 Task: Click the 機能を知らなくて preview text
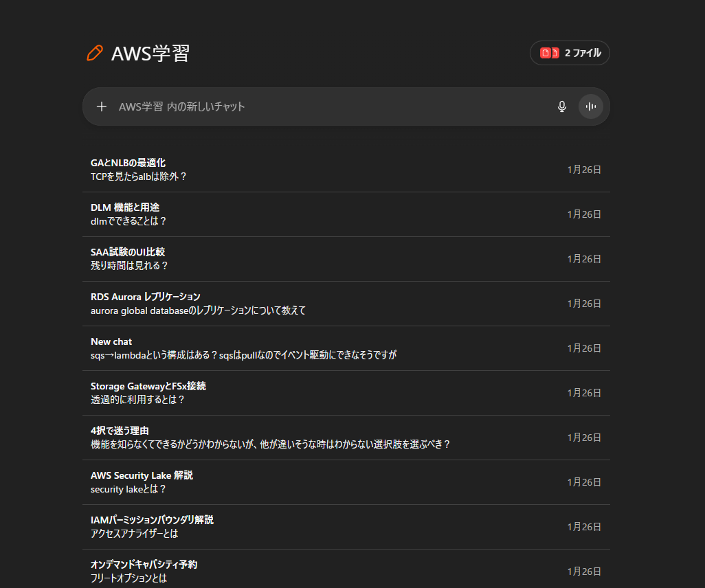[x=270, y=444]
